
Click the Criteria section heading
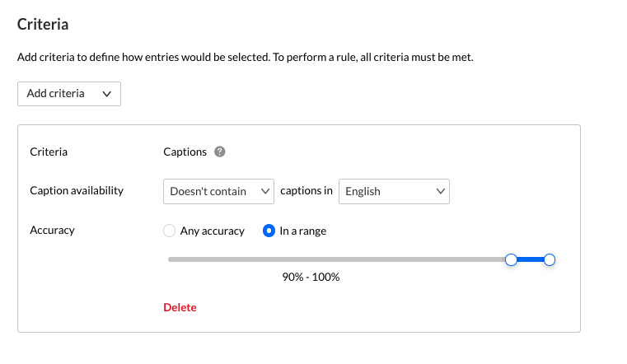coord(43,24)
